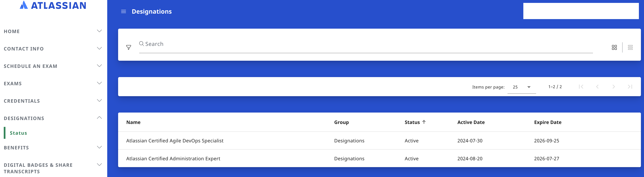Image resolution: width=644 pixels, height=177 pixels.
Task: Open the filter funnel icon
Action: coord(128,47)
